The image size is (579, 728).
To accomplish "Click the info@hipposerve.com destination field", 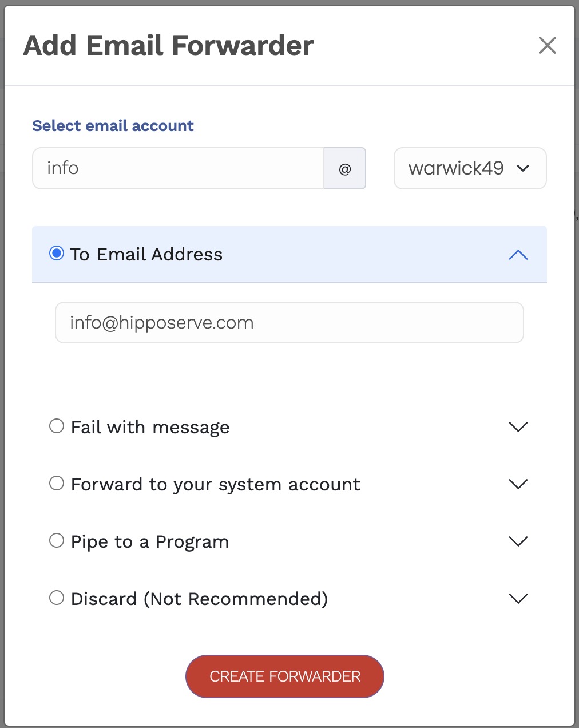I will coord(289,323).
